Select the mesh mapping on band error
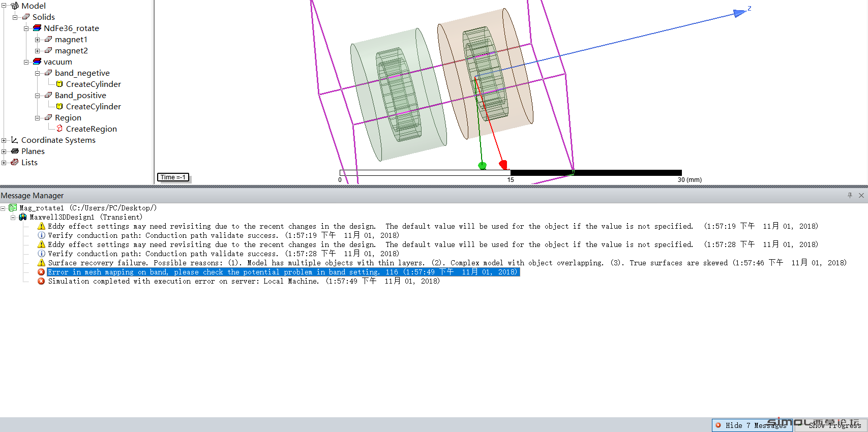This screenshot has height=432, width=868. click(x=283, y=272)
